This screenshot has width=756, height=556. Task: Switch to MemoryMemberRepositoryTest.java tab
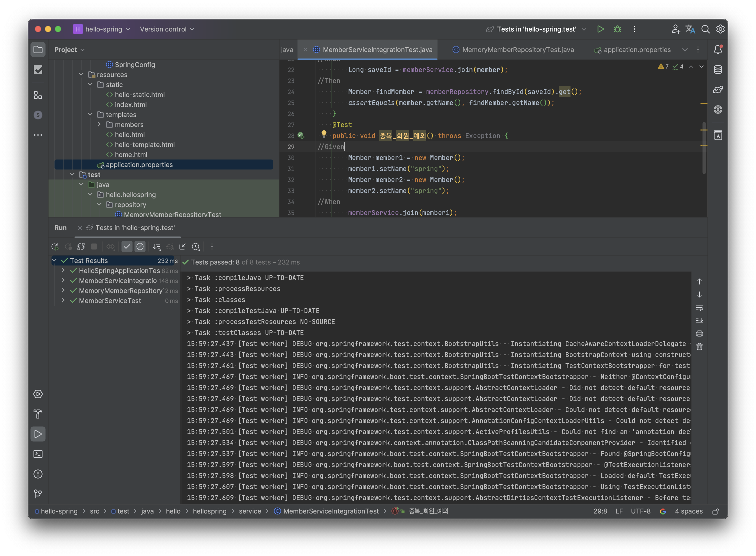(x=513, y=50)
